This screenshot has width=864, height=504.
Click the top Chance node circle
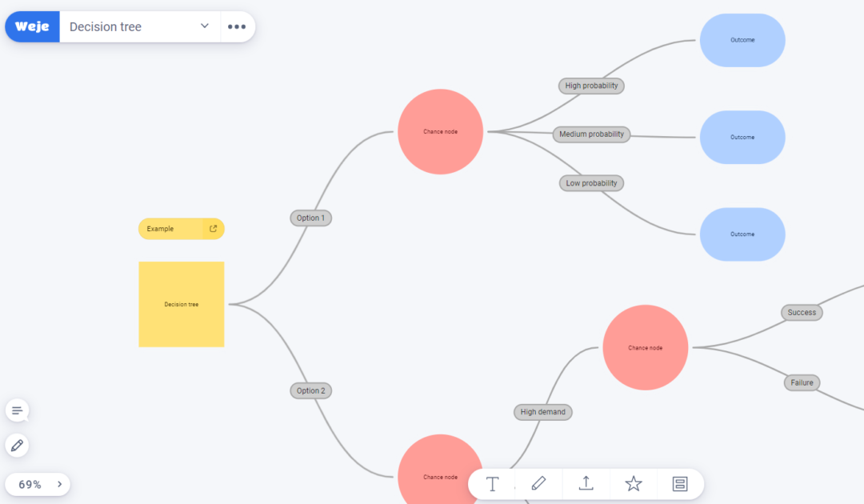441,130
